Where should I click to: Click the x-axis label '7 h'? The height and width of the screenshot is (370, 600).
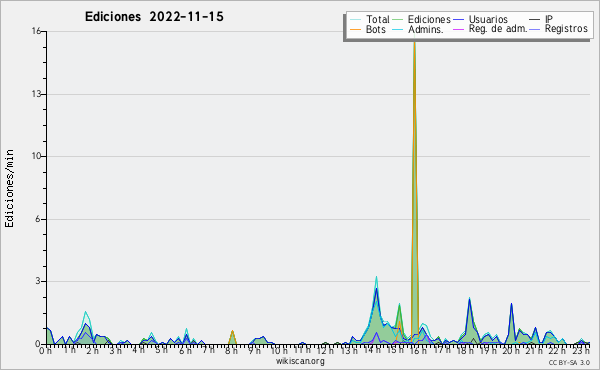[x=208, y=350]
